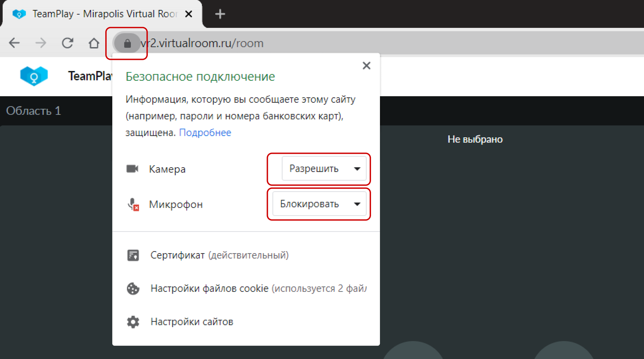
Task: Click the Безопасное подключение heading
Action: click(x=200, y=77)
